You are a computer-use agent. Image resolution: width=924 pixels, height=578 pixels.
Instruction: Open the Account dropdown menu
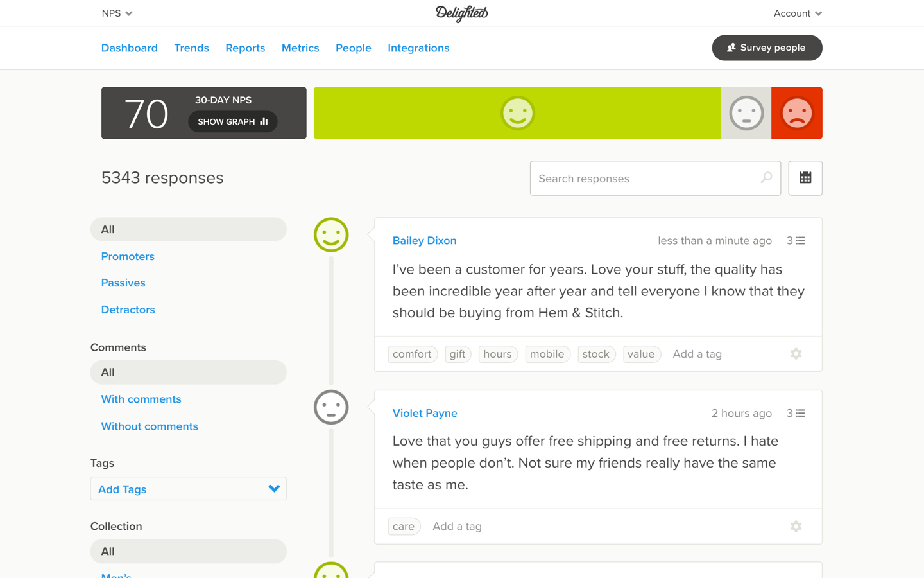pyautogui.click(x=797, y=13)
